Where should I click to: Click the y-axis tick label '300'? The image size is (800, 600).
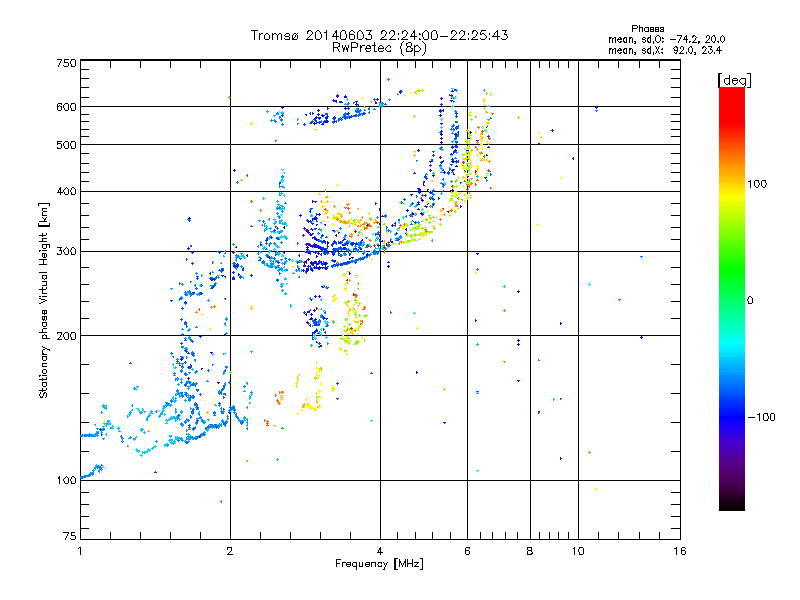pyautogui.click(x=66, y=252)
